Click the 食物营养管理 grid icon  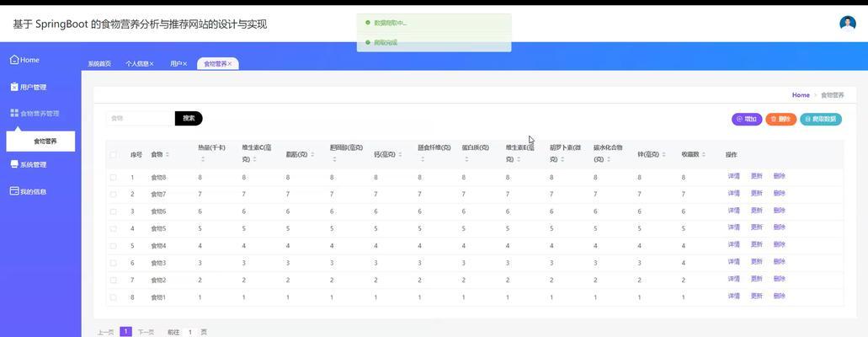[14, 113]
